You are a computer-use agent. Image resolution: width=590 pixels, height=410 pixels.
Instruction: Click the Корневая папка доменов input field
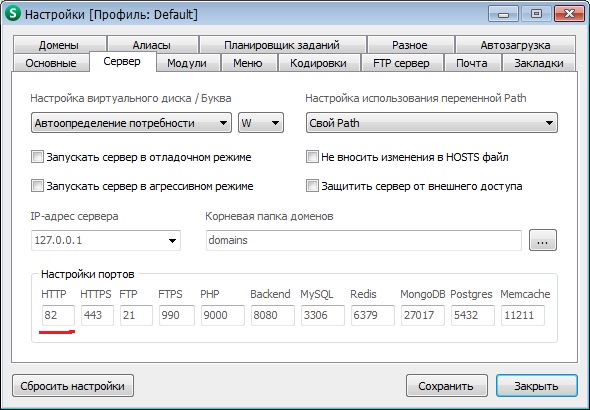click(363, 240)
